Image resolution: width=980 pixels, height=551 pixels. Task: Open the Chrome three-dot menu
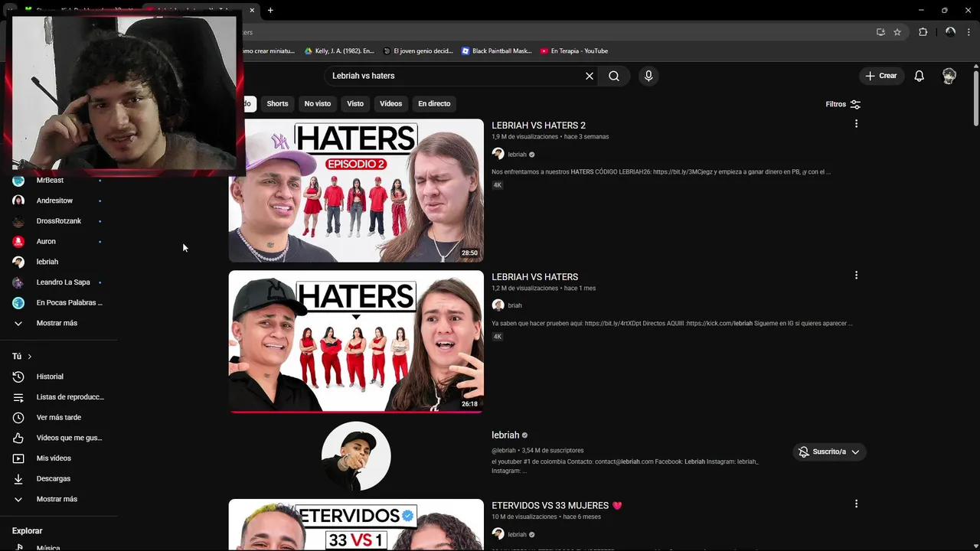[969, 32]
